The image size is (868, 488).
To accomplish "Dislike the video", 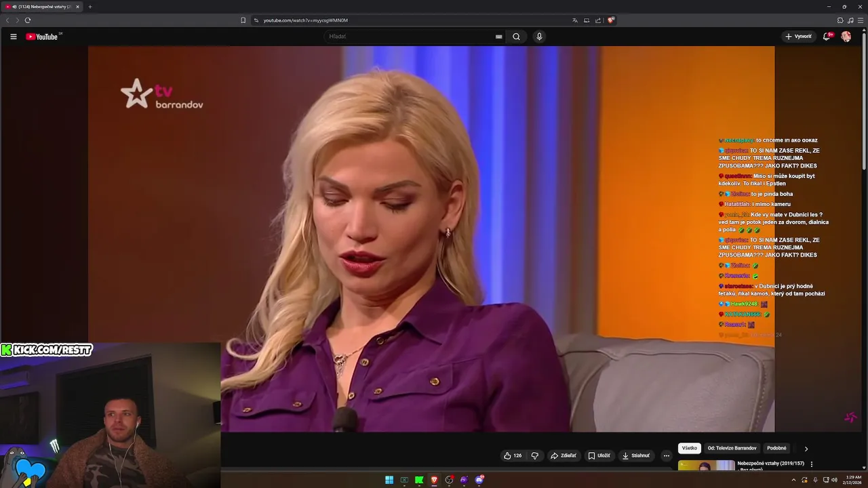I will (x=534, y=455).
